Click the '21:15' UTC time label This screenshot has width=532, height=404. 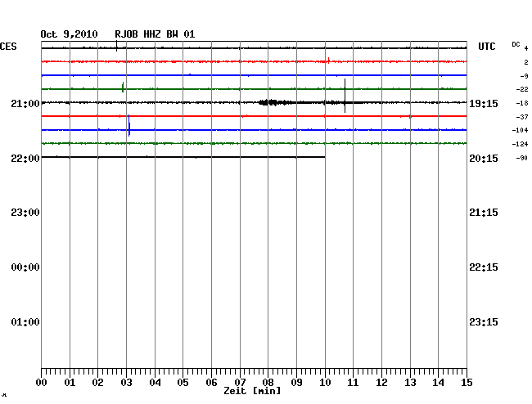pos(484,213)
